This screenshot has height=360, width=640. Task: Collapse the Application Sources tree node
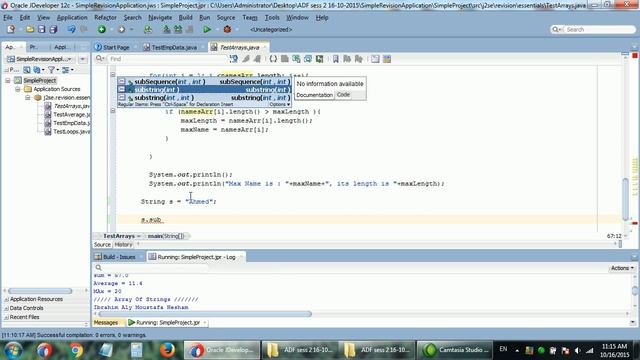tap(18, 89)
